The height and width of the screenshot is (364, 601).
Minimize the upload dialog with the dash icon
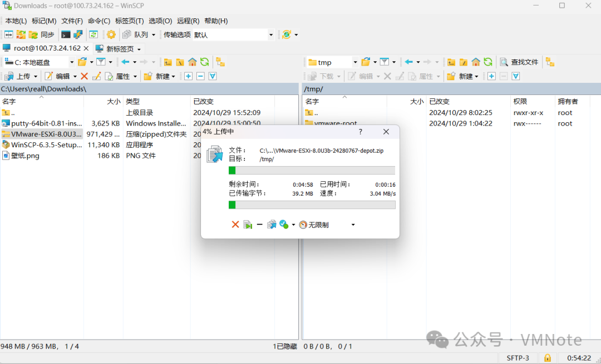point(259,225)
